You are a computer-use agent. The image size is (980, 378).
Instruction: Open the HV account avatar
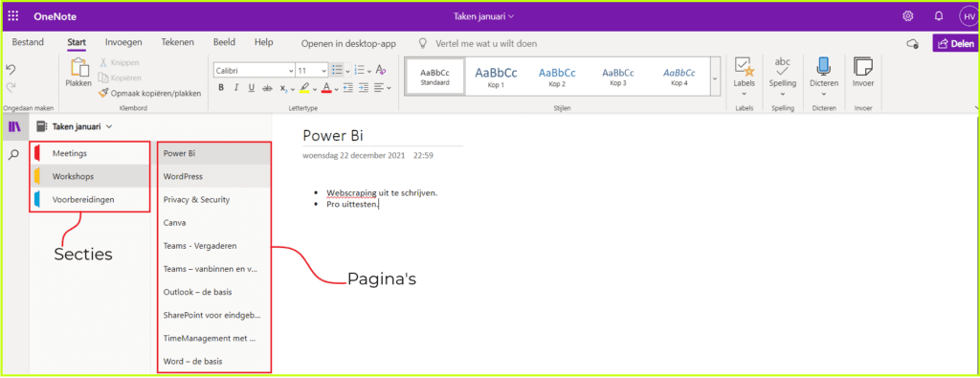(969, 16)
